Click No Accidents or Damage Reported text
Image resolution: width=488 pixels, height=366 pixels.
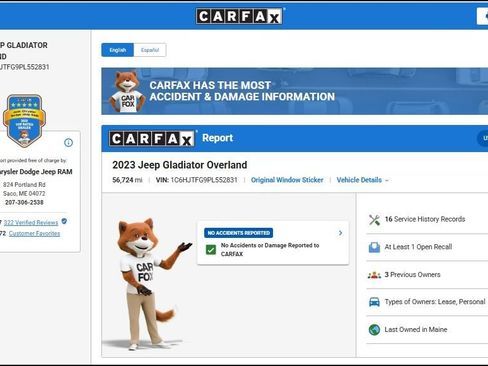coord(270,249)
